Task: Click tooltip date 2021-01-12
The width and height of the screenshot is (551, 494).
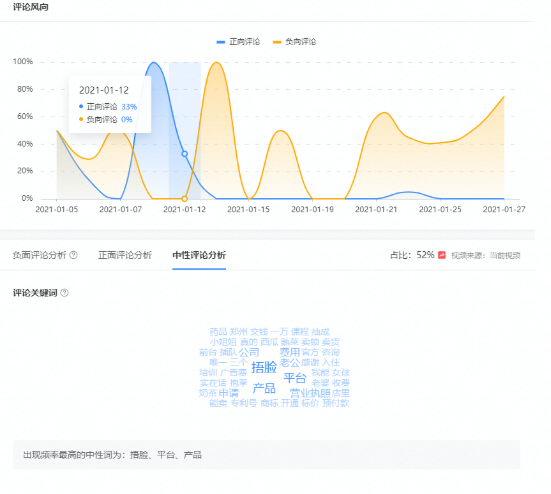Action: 104,91
